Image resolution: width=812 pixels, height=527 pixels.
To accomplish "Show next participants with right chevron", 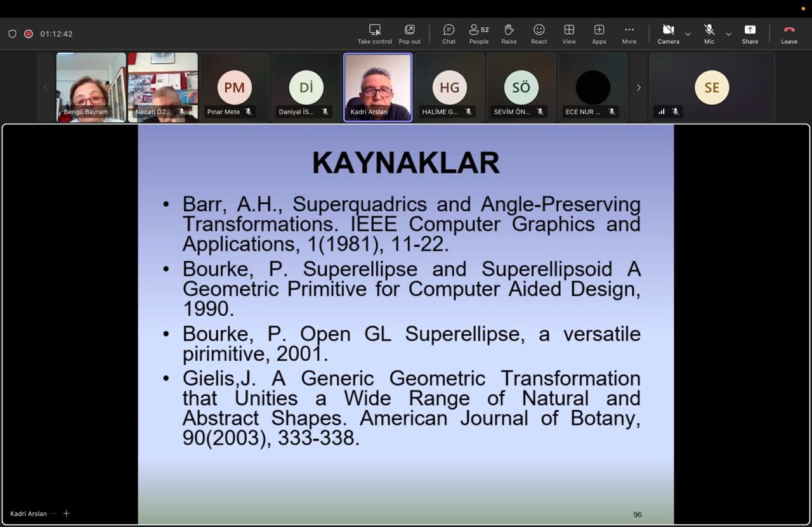I will click(638, 88).
